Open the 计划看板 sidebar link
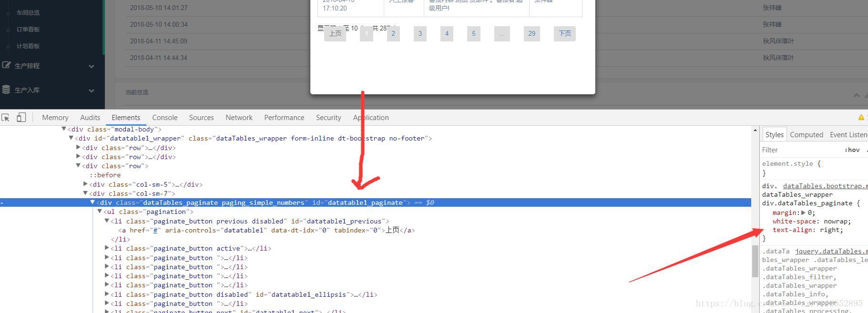Screen dimensions: 868x313 pos(28,46)
